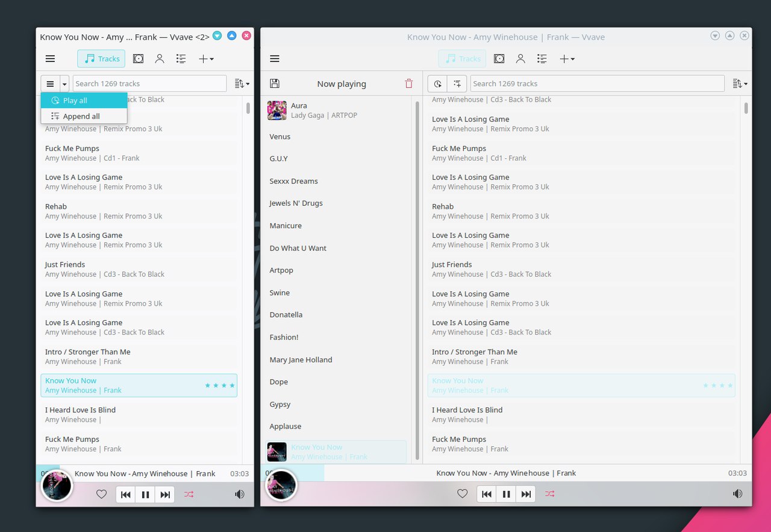Select Swine in Now playing queue
The image size is (771, 532).
[337, 292]
